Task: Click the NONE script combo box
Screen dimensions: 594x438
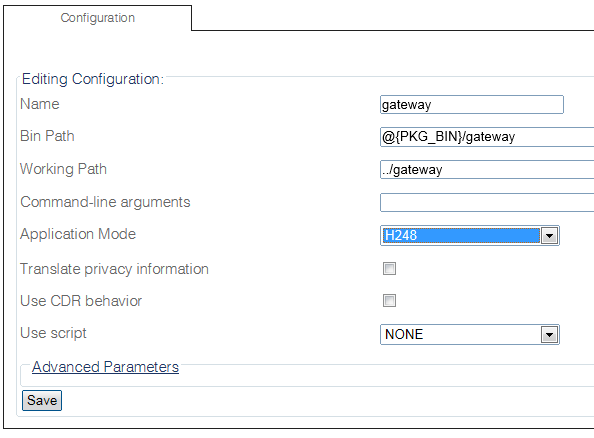Action: (470, 335)
